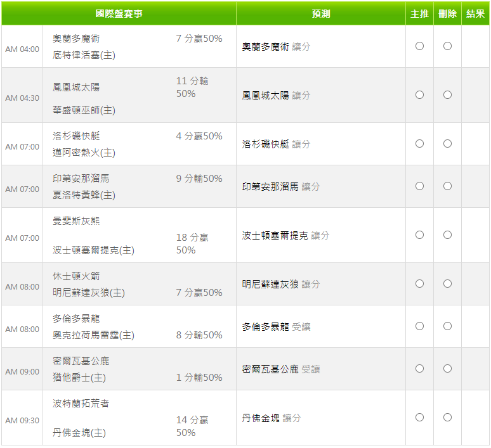Viewport: 491px width, 448px height.
Task: Select 刪除 radio for 洛杉磯快艇 row
Action: click(x=447, y=144)
